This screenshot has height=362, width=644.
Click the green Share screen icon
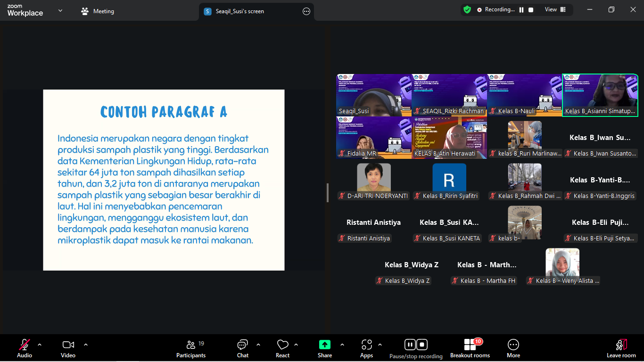tap(324, 345)
